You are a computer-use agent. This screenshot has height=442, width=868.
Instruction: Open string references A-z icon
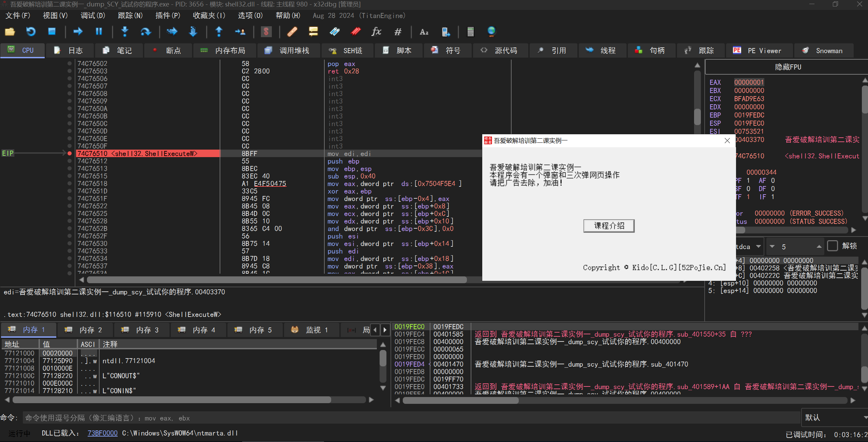pyautogui.click(x=424, y=32)
